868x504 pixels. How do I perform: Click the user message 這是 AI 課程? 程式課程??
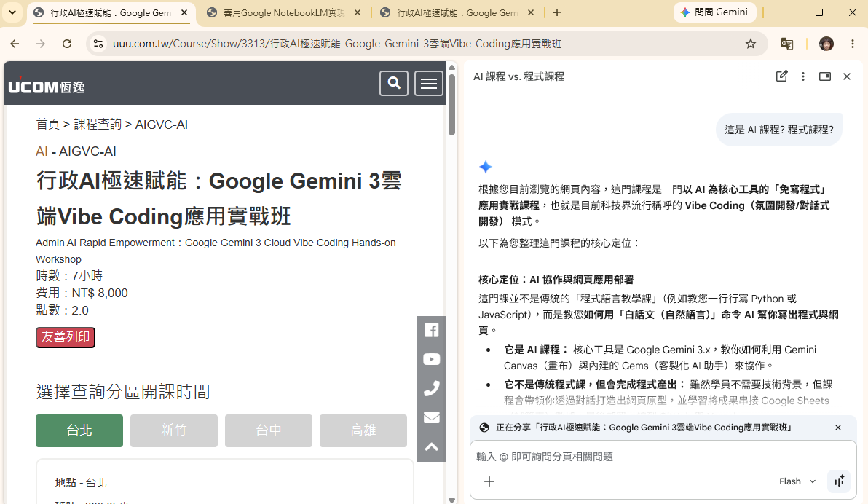[779, 130]
